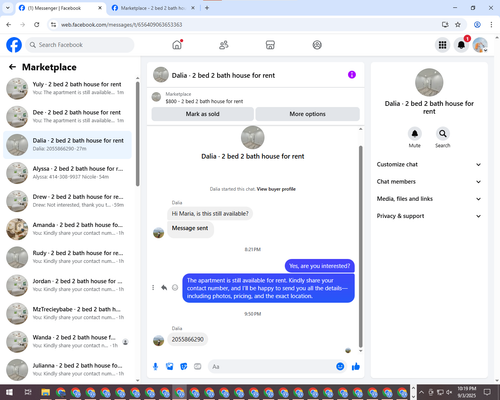Click More options button
This screenshot has width=500, height=400.
(x=307, y=114)
